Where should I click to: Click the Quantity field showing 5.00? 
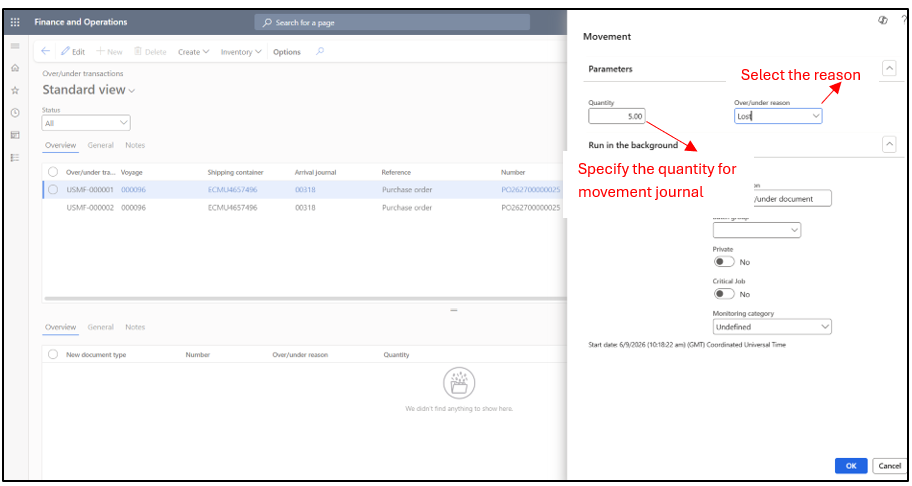click(x=617, y=116)
